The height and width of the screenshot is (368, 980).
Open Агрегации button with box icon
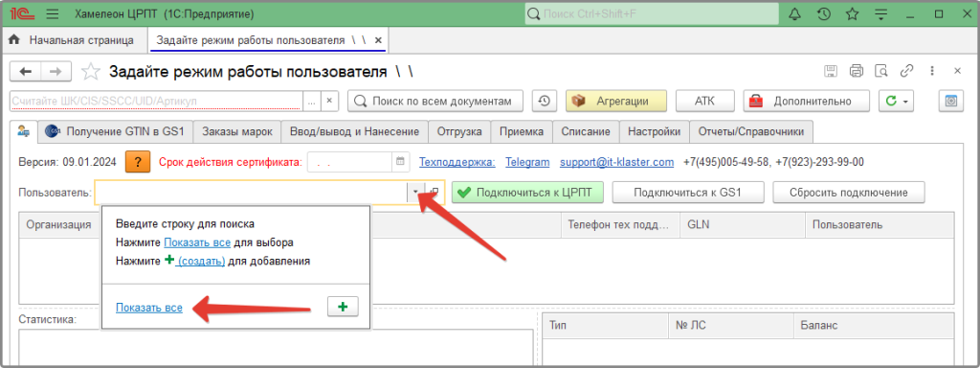616,101
